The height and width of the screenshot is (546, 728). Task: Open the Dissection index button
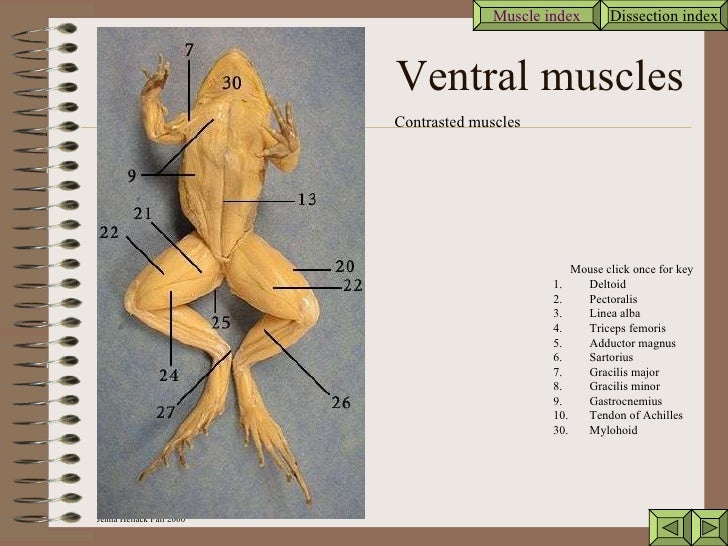tap(664, 16)
